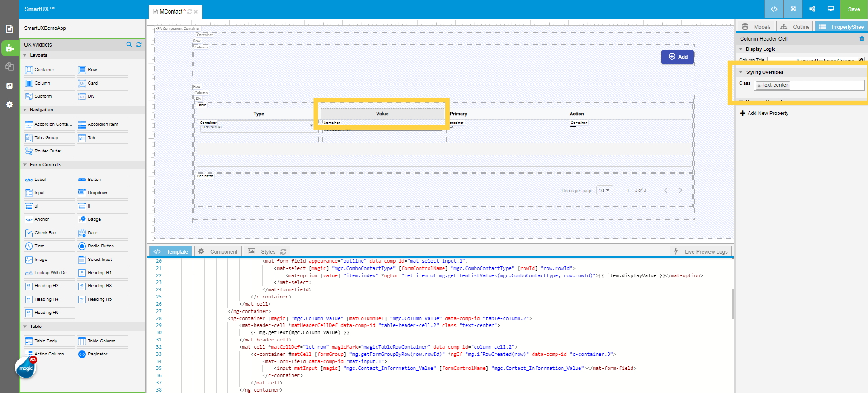
Task: Click the Add button on canvas
Action: (677, 57)
